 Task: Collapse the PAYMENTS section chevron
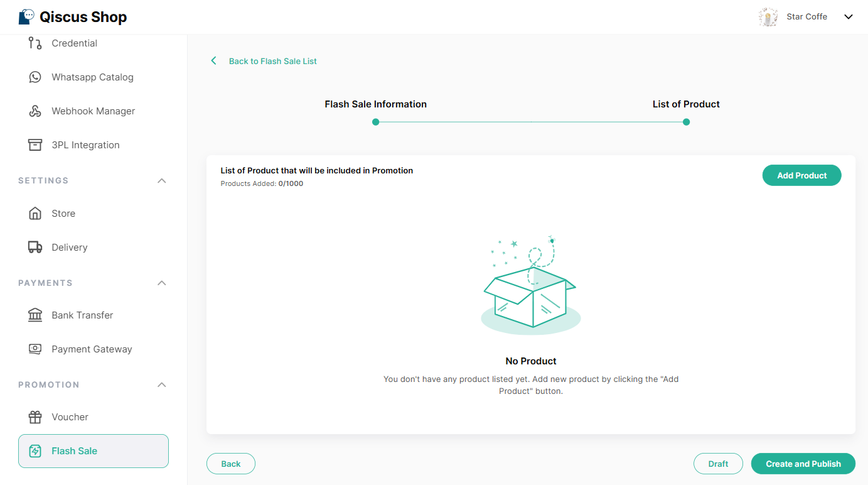pyautogui.click(x=161, y=283)
